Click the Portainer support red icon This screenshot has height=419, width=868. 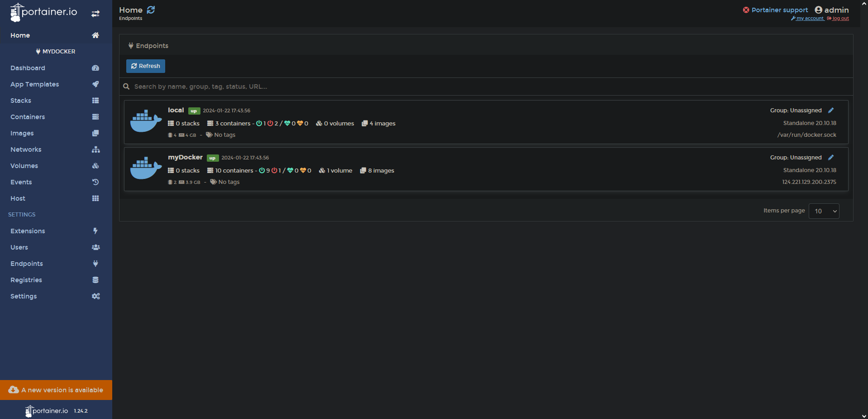pos(746,10)
